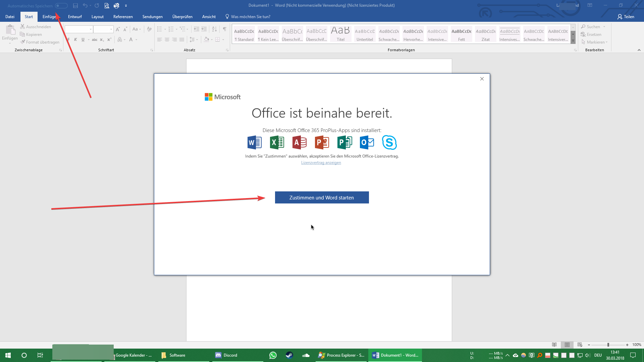Align the text right
The image size is (644, 362).
click(174, 40)
